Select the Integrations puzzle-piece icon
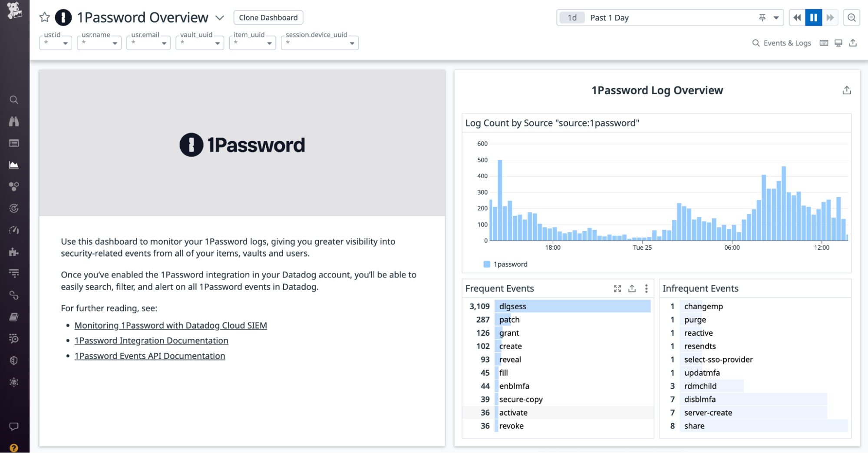868x453 pixels. [x=14, y=252]
